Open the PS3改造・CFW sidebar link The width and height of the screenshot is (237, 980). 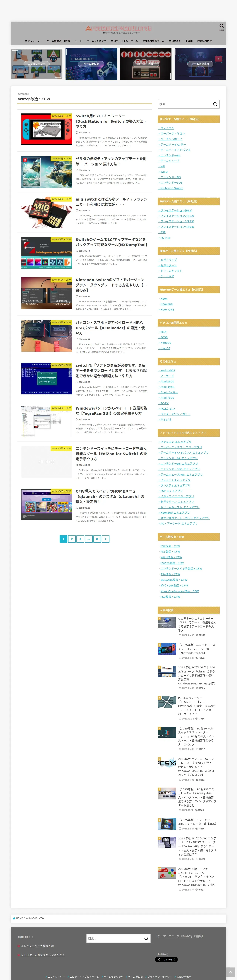point(170,552)
